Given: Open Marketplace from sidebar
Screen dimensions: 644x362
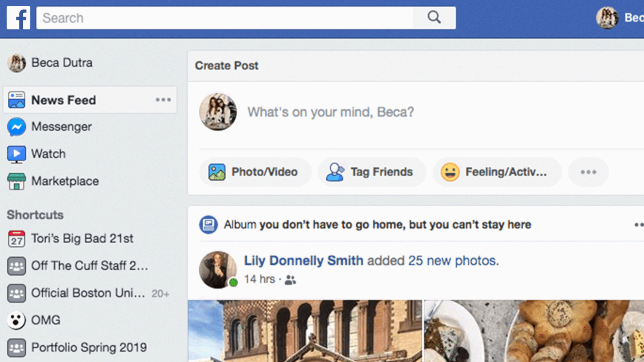Looking at the screenshot, I should point(65,181).
